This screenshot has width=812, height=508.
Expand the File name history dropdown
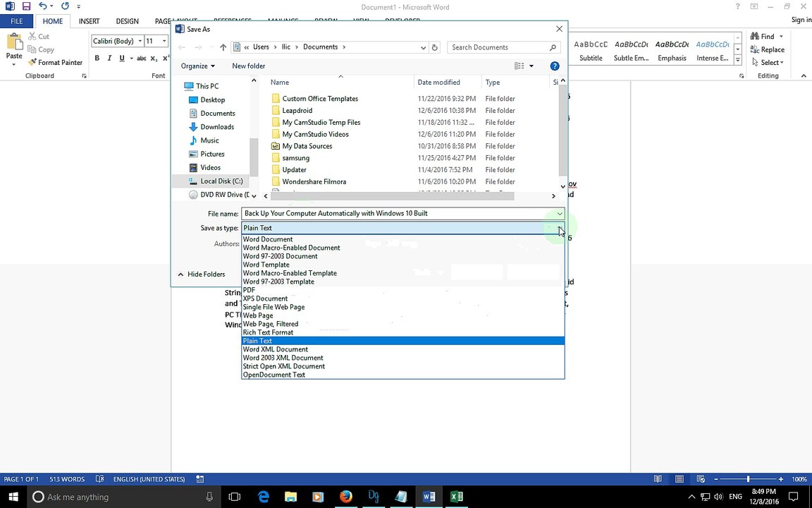tap(559, 213)
